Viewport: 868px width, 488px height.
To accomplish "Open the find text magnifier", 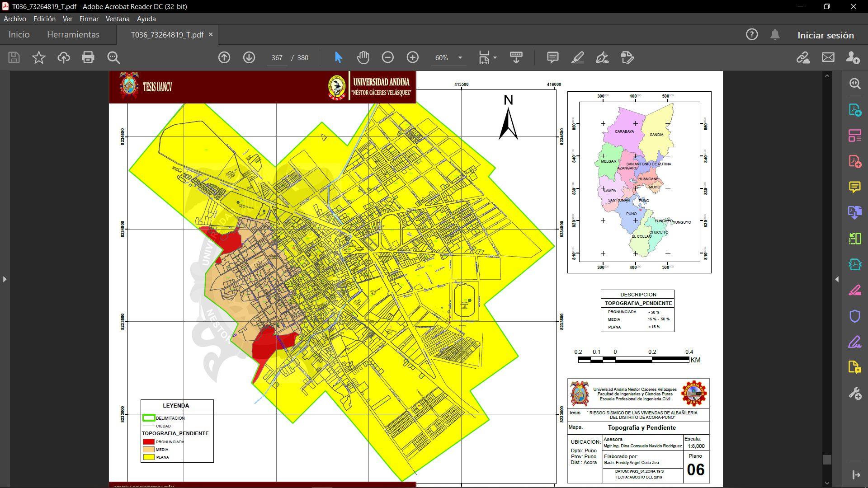I will (x=113, y=57).
